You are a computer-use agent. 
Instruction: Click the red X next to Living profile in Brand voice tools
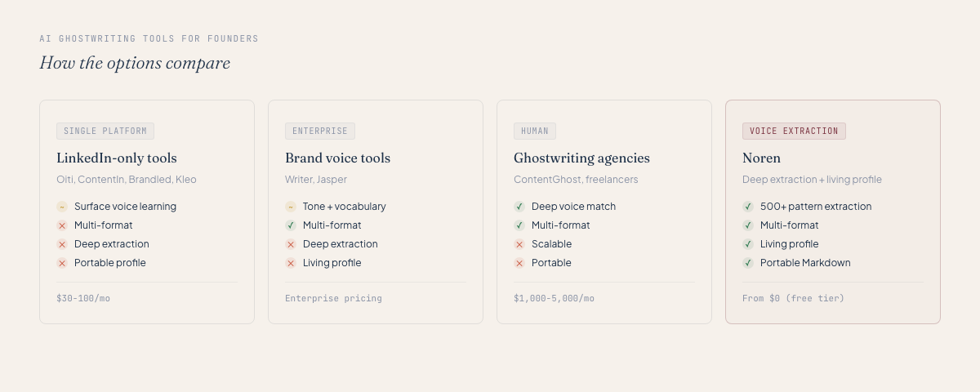pyautogui.click(x=291, y=263)
